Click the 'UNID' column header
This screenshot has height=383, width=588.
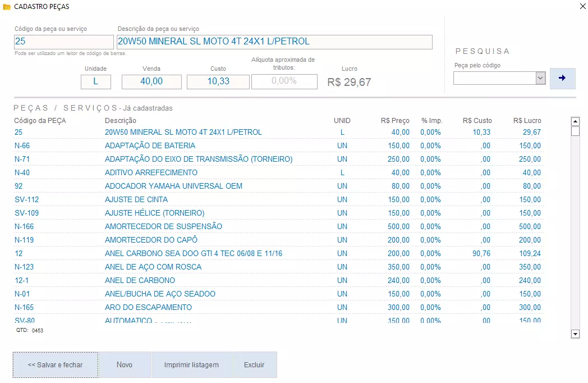point(342,121)
